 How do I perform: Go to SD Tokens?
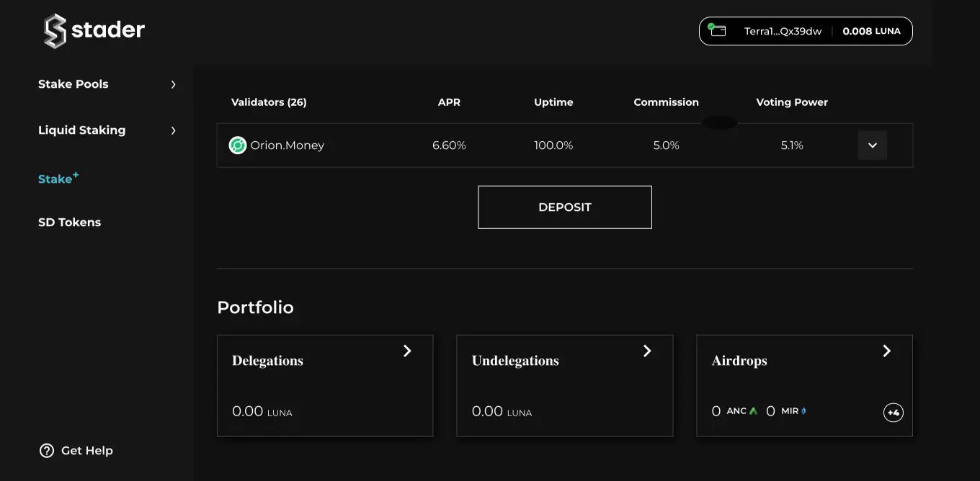[x=69, y=222]
